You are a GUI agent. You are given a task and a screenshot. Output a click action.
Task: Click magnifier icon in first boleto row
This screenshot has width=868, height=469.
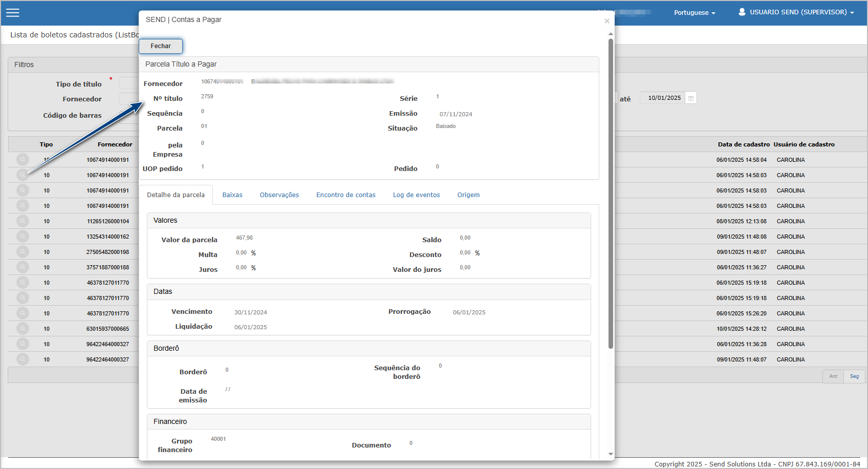[23, 160]
